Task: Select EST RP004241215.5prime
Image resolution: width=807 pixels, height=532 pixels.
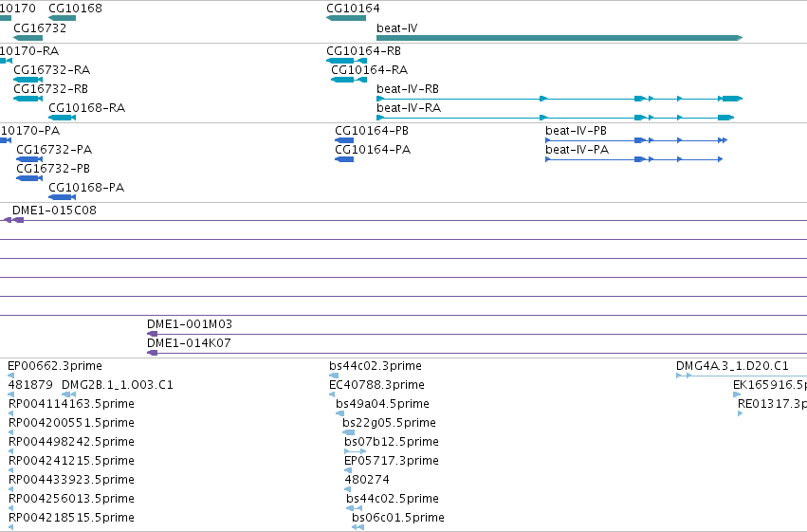Action: click(x=71, y=461)
